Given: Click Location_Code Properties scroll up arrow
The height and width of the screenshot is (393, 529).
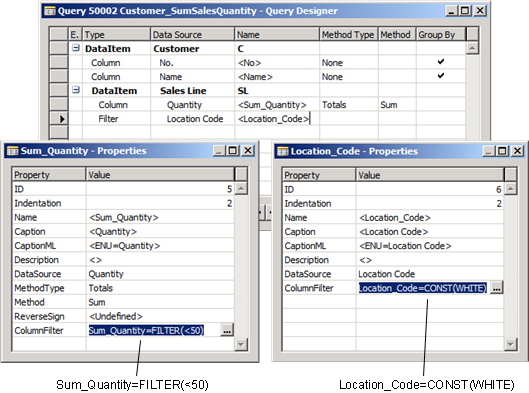Looking at the screenshot, I should 510,189.
